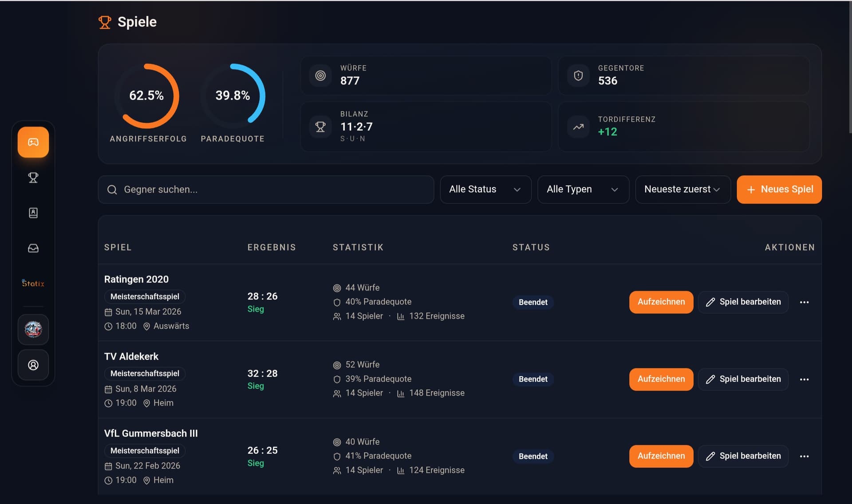Click the target icon on Würfe card
The image size is (852, 504).
(x=320, y=75)
